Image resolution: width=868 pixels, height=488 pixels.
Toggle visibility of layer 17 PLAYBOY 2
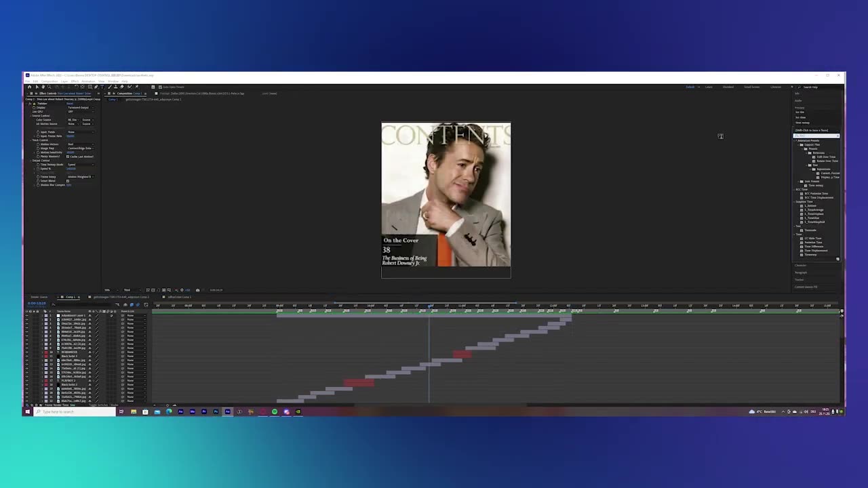27,381
